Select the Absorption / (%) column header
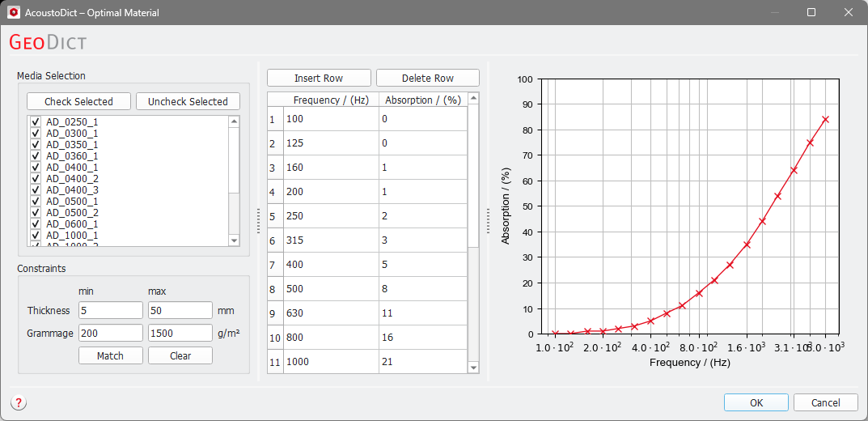Screen dimensions: 868x421 point(423,100)
